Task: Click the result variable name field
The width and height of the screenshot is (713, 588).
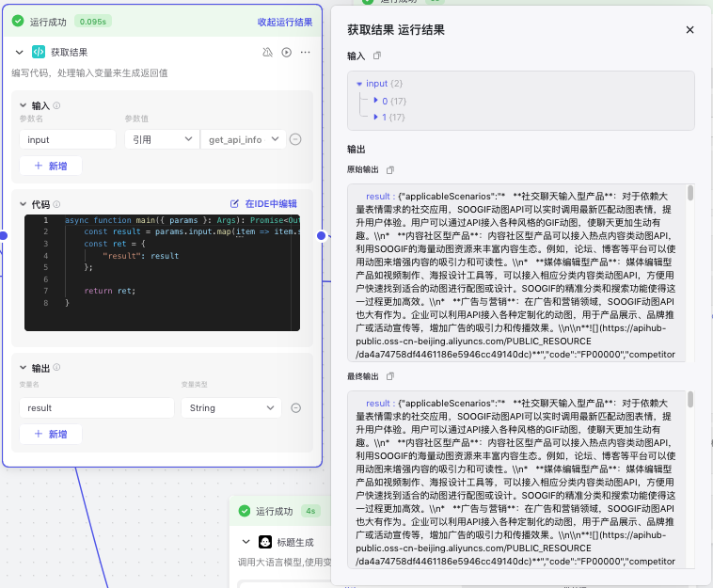Action: point(97,407)
